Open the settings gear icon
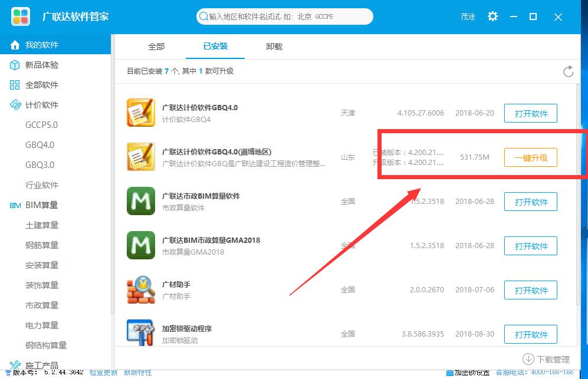The height and width of the screenshot is (379, 588). [492, 17]
